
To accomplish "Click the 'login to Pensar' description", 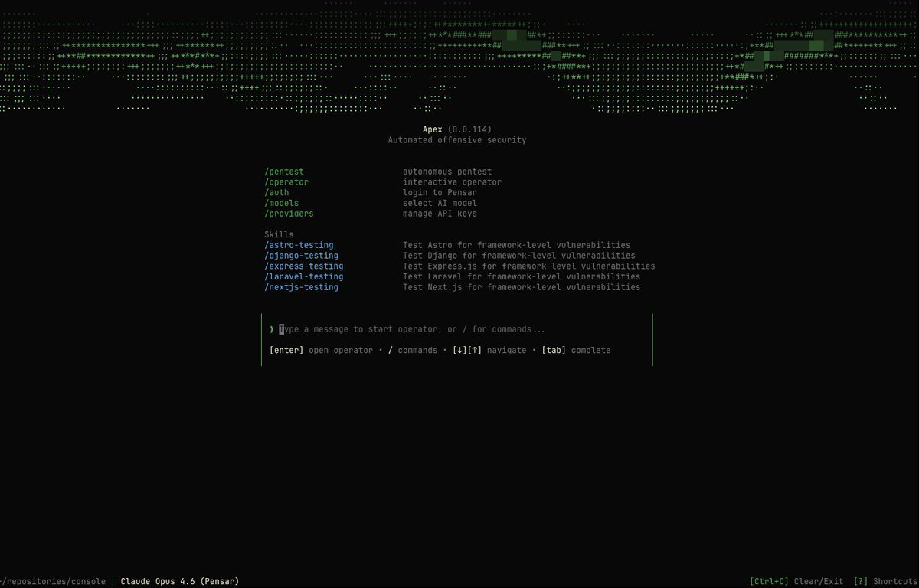I will coord(440,193).
